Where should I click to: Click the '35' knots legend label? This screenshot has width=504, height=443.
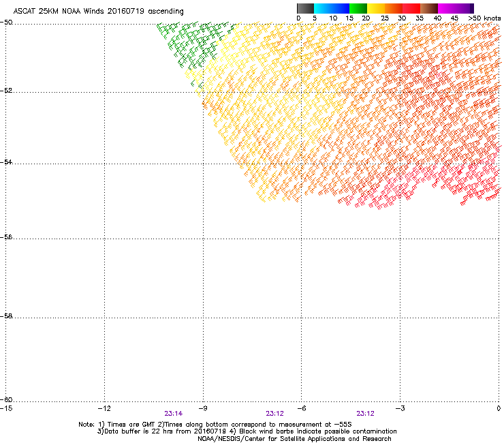pyautogui.click(x=420, y=18)
